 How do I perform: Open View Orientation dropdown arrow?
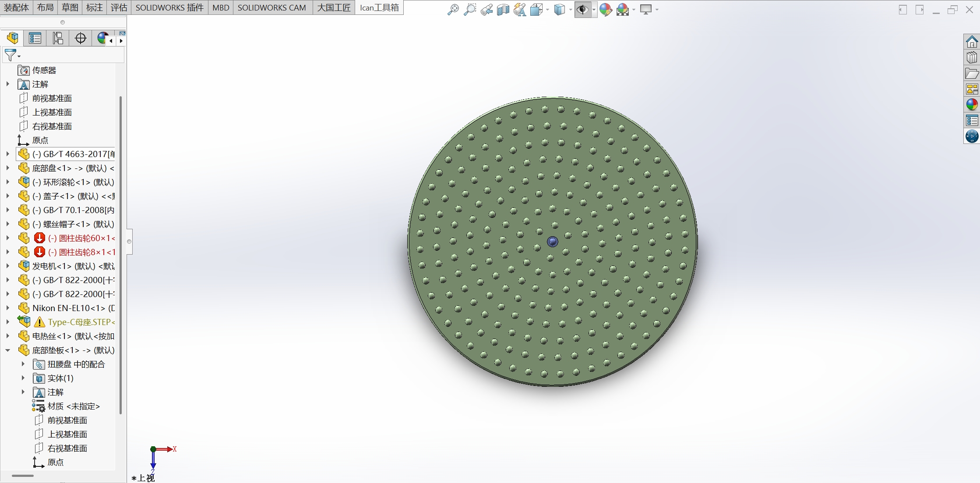[547, 10]
